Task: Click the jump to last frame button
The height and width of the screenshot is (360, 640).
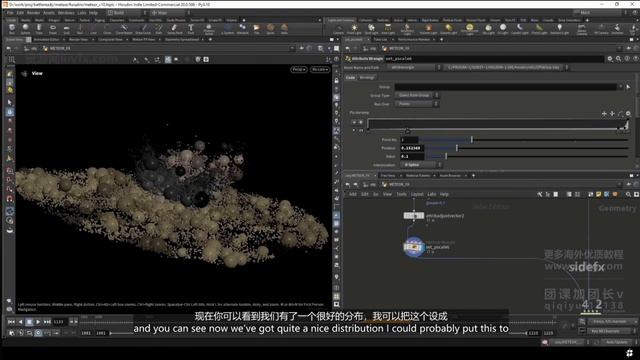Action: point(47,322)
